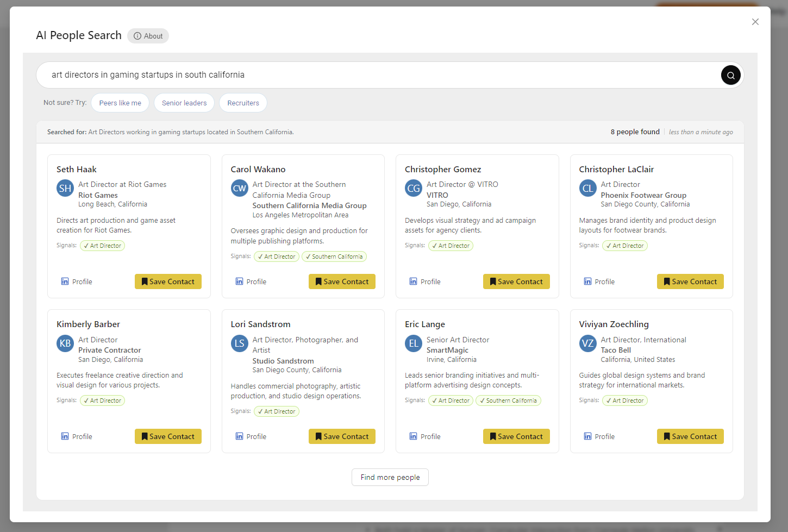The image size is (788, 532).
Task: Click Christopher LaClair's CL avatar
Action: 588,188
